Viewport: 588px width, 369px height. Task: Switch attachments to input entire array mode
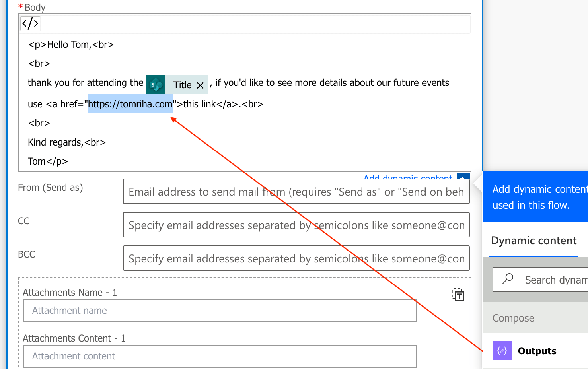pyautogui.click(x=458, y=295)
